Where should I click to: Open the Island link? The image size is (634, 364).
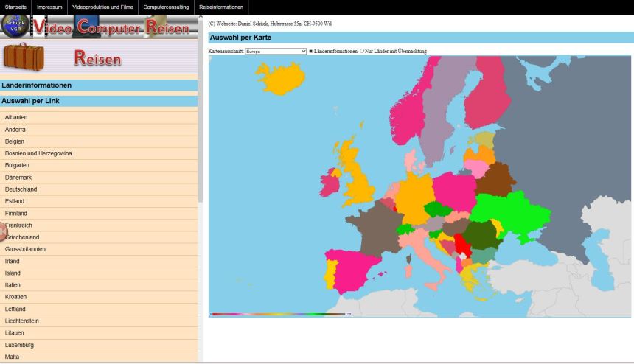click(13, 273)
